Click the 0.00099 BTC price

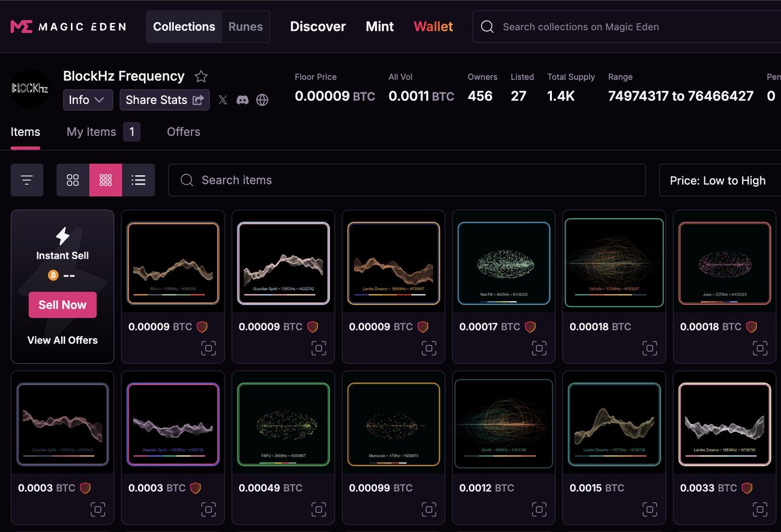coord(381,488)
